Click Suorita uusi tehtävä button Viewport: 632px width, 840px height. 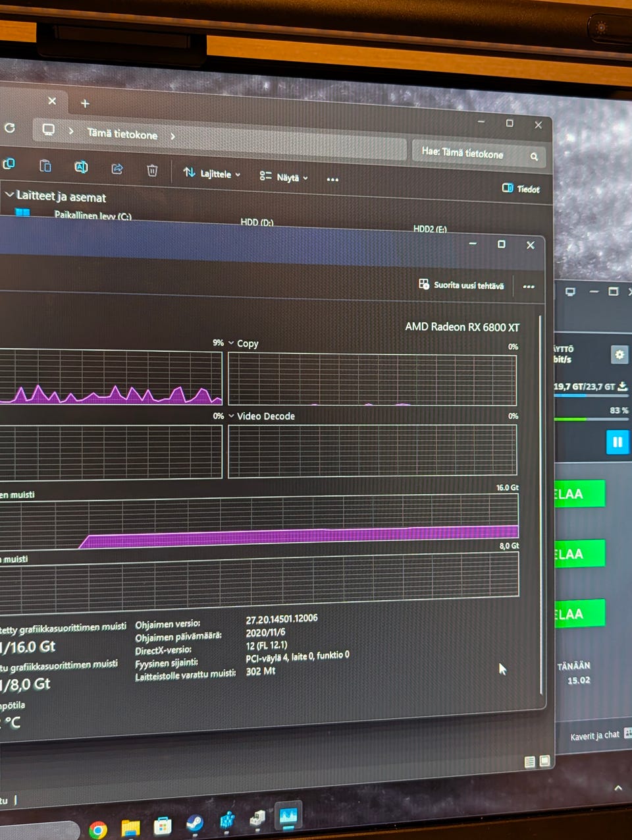[x=461, y=285]
